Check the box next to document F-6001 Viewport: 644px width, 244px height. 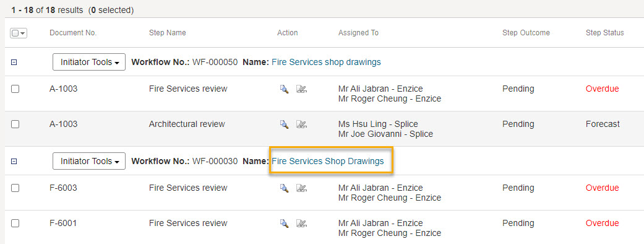(15, 224)
